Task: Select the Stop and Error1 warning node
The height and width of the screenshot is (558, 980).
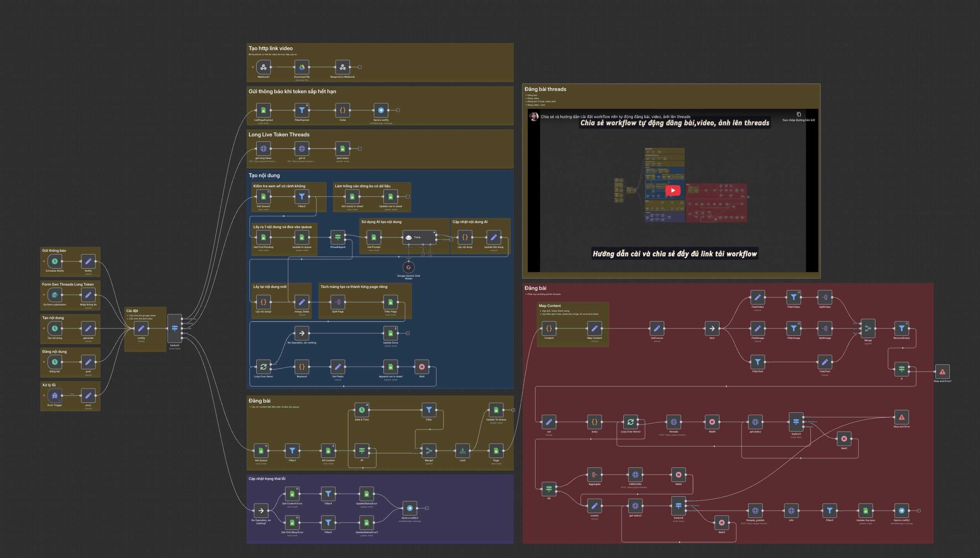Action: point(942,372)
